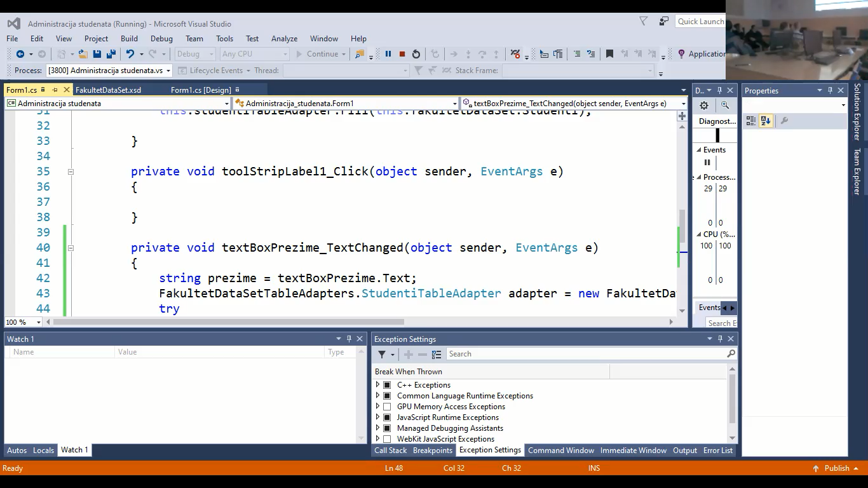
Task: Click the Save All toolbar icon
Action: [x=111, y=54]
